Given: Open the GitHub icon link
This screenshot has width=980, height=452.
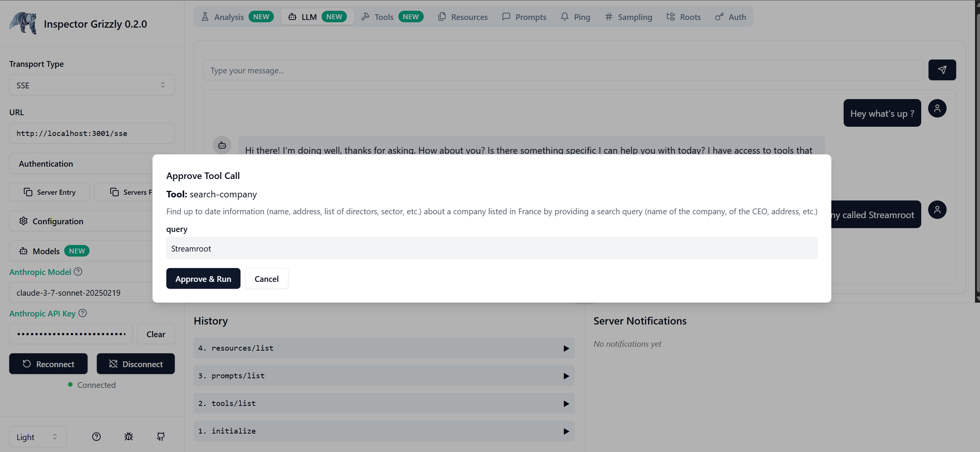Looking at the screenshot, I should click(x=161, y=437).
